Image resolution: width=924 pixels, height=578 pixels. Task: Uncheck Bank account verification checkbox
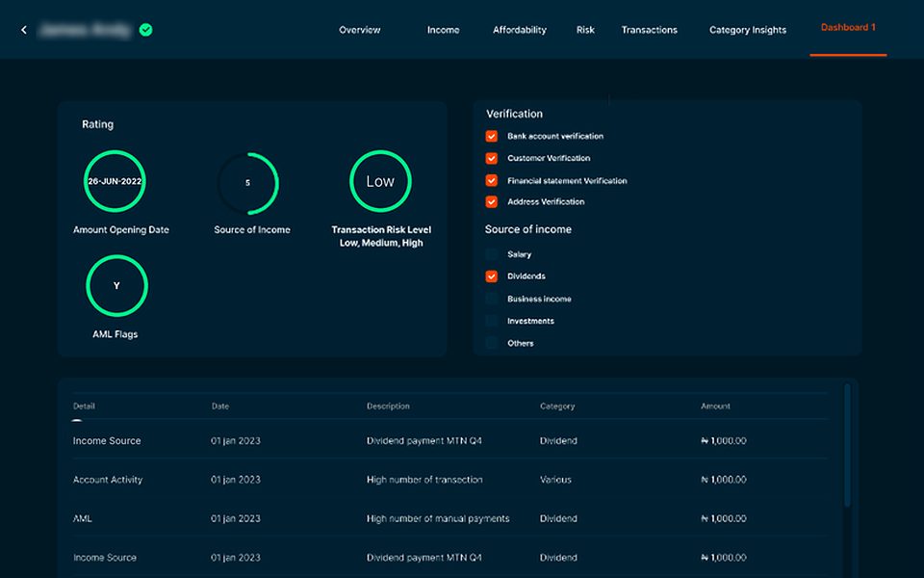coord(492,136)
